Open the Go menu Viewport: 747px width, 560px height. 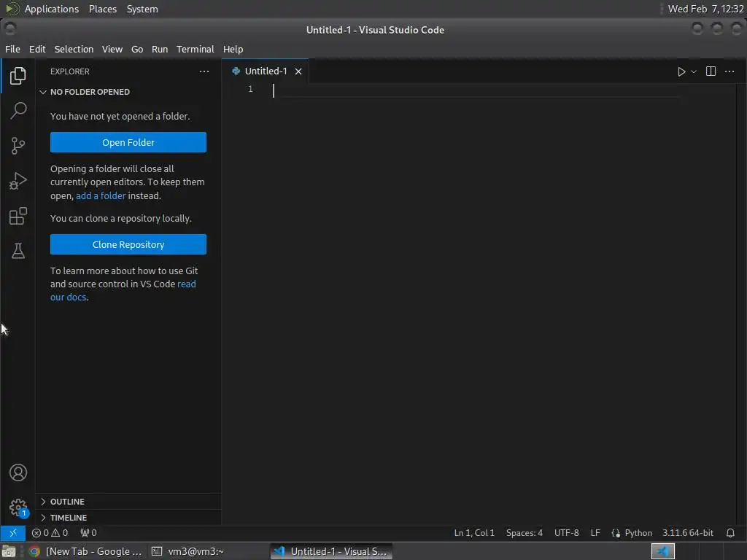[137, 49]
